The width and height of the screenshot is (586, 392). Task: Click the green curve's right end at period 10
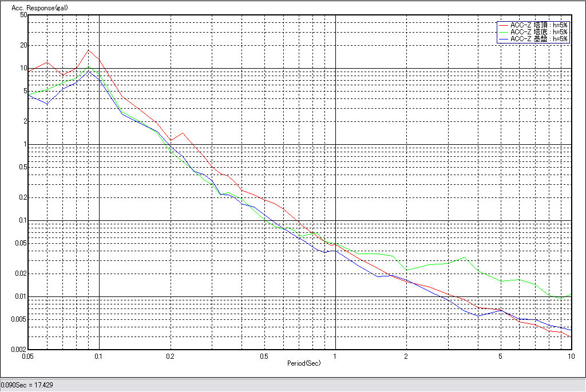tap(571, 295)
